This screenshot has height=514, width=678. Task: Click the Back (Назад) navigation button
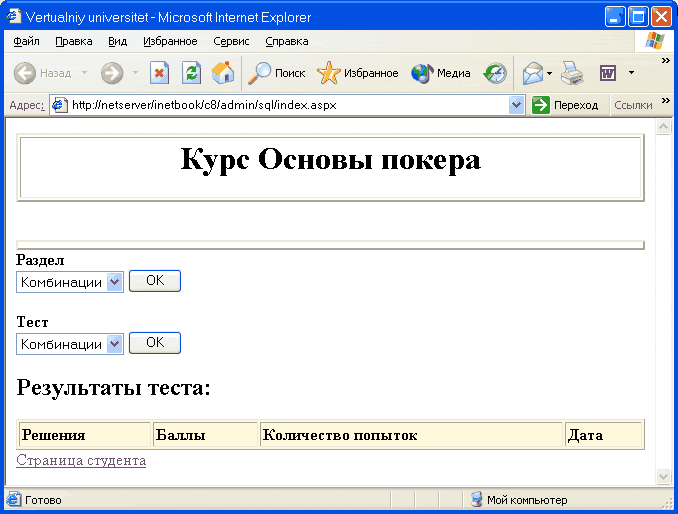pyautogui.click(x=42, y=73)
